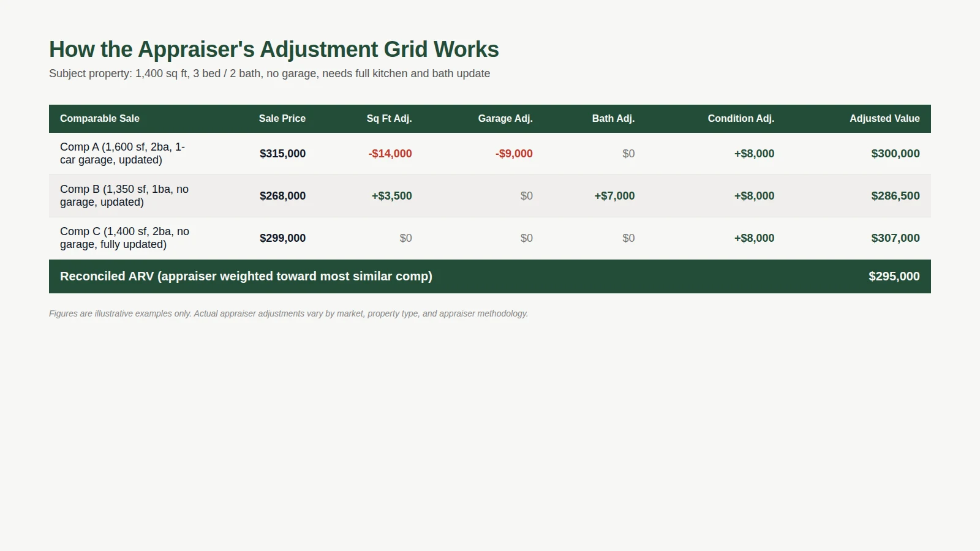
Task: Click Comp A's +$8,000 condition adjustment
Action: pyautogui.click(x=754, y=154)
